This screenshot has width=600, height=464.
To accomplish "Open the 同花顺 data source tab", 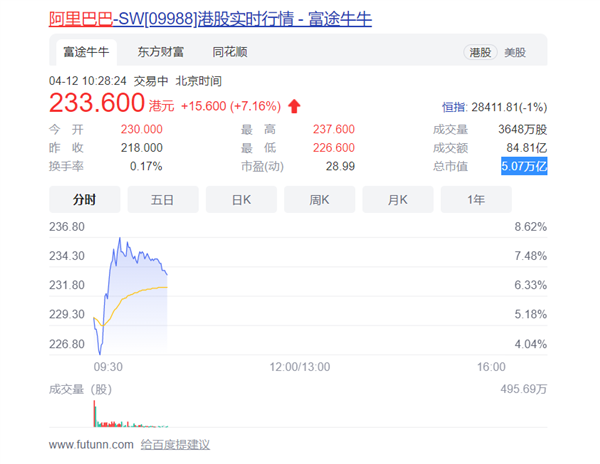I will pos(230,52).
